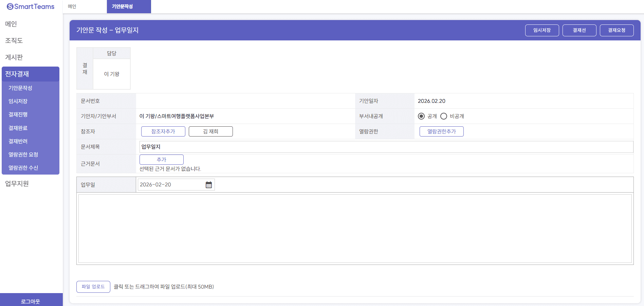This screenshot has width=644, height=306.
Task: Click the 문서제목 input field
Action: pos(386,147)
